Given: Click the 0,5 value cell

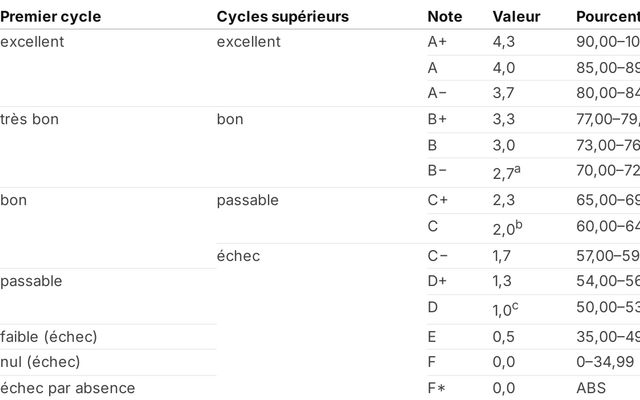Looking at the screenshot, I should 503,336.
